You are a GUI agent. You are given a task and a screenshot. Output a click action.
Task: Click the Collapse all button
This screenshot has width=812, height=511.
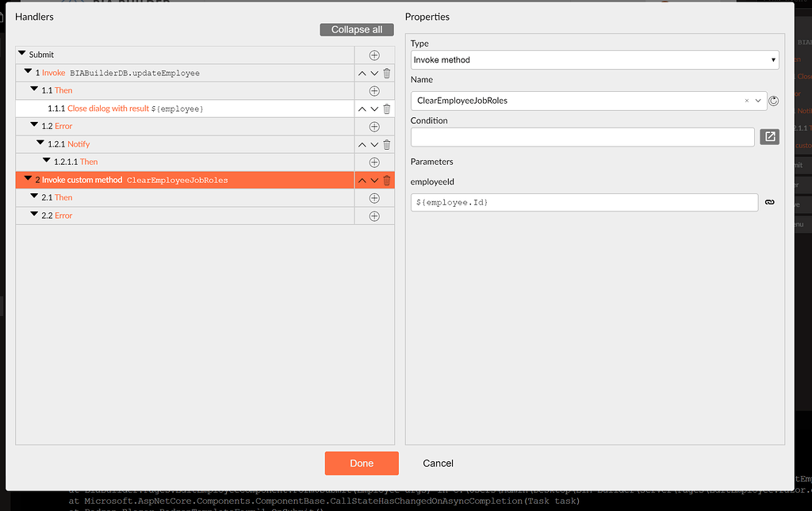pyautogui.click(x=356, y=29)
